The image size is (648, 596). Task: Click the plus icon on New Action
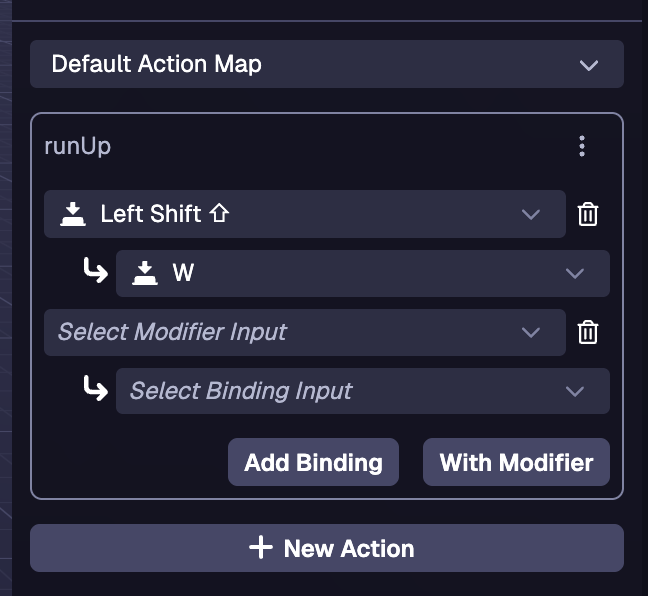(x=260, y=548)
